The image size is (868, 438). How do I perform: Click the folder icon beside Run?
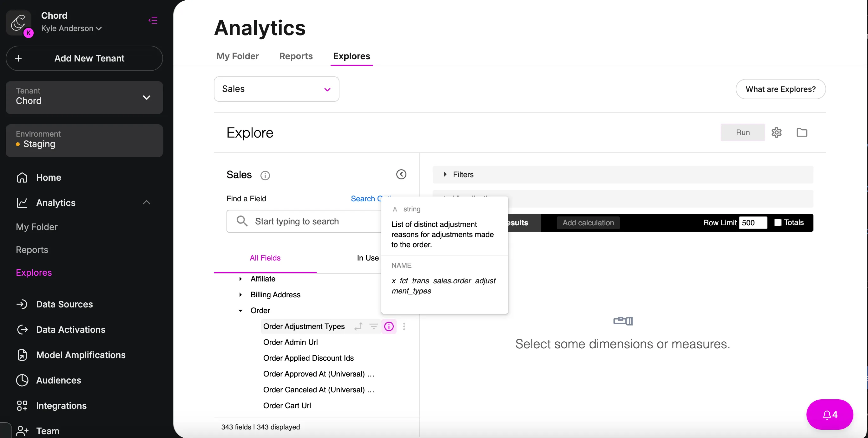click(802, 132)
